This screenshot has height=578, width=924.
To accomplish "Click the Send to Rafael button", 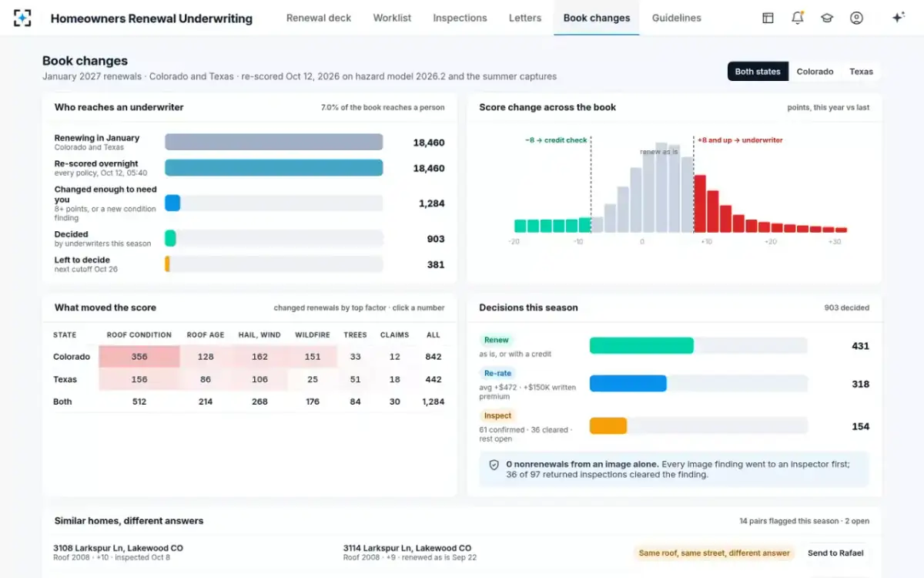I will click(x=835, y=553).
